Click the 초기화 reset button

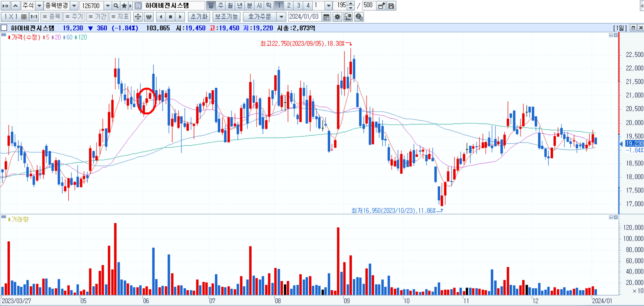pyautogui.click(x=199, y=17)
